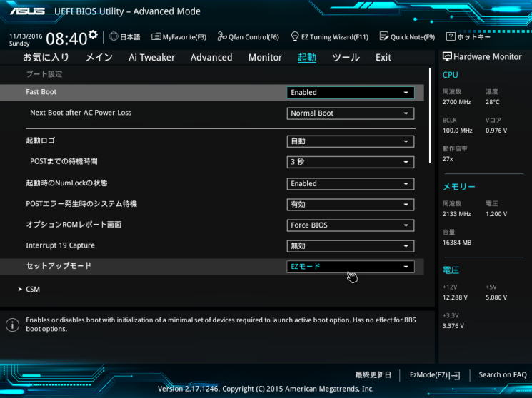Image resolution: width=532 pixels, height=398 pixels.
Task: Select the Interrupt 19 Capture label
Action: (61, 245)
